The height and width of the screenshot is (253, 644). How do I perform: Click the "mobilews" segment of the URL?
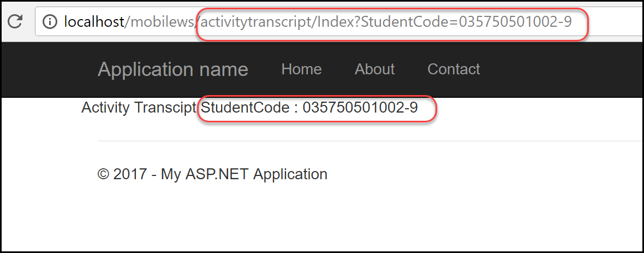click(163, 22)
